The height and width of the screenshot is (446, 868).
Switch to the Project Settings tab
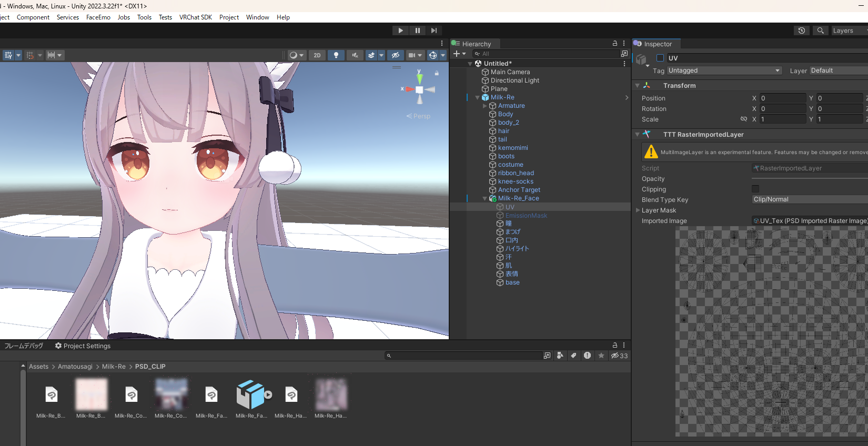tap(83, 346)
